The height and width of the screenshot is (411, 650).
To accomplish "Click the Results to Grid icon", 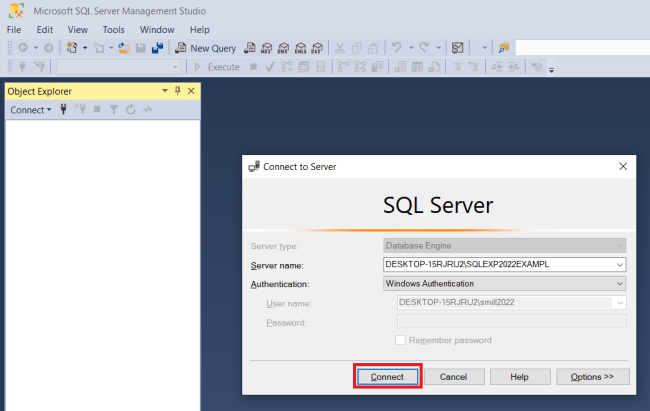I will (417, 67).
